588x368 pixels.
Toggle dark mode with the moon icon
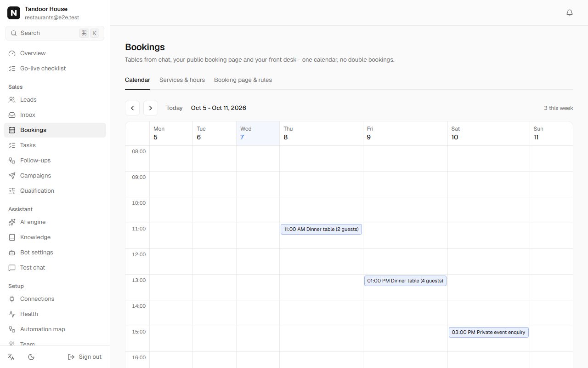[x=31, y=357]
